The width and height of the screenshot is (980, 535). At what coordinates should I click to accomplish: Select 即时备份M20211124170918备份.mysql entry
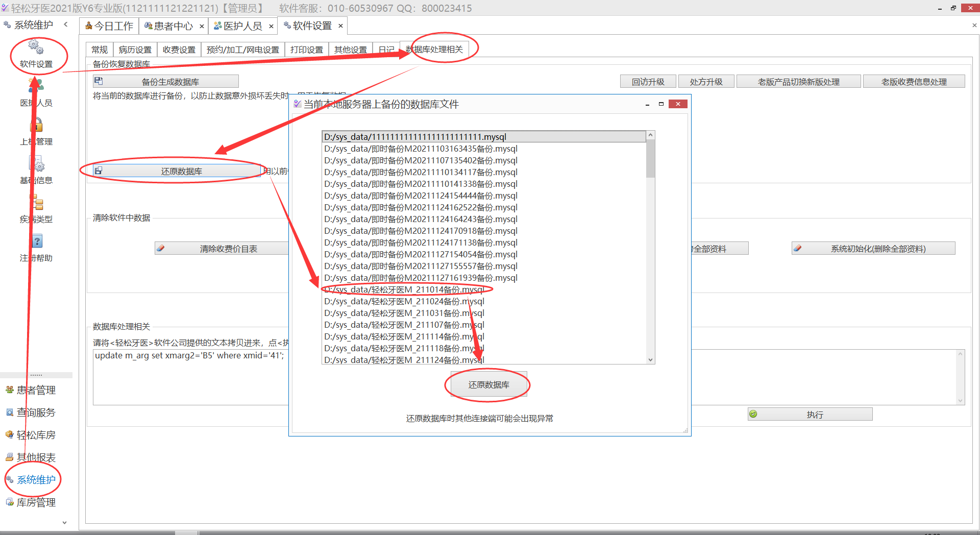tap(484, 231)
